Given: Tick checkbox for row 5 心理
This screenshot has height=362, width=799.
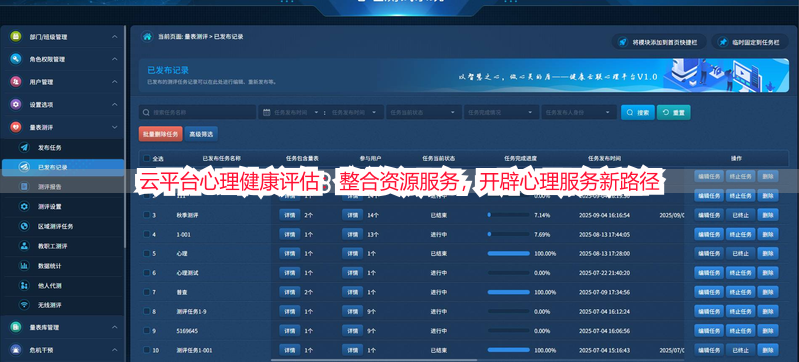Looking at the screenshot, I should tap(147, 253).
